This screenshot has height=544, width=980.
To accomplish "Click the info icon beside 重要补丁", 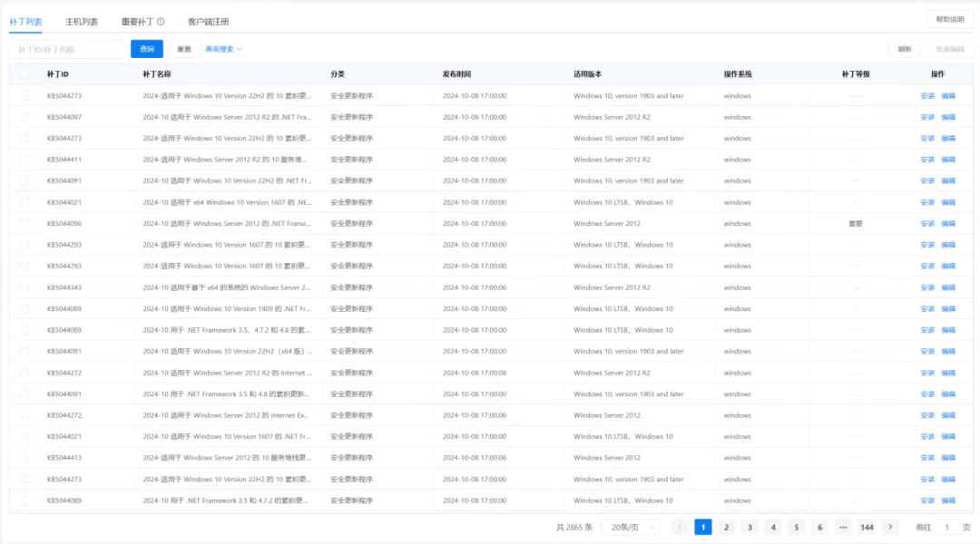I will 161,21.
